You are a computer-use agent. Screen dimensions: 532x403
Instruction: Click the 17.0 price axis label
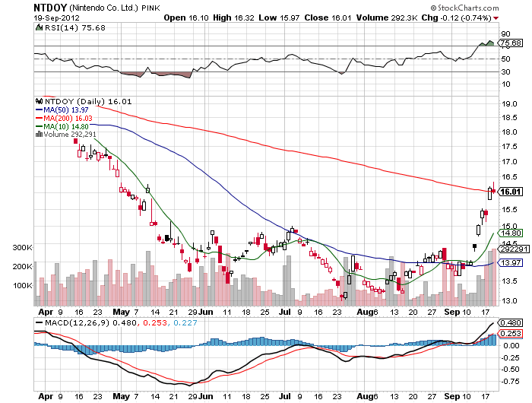pos(509,162)
